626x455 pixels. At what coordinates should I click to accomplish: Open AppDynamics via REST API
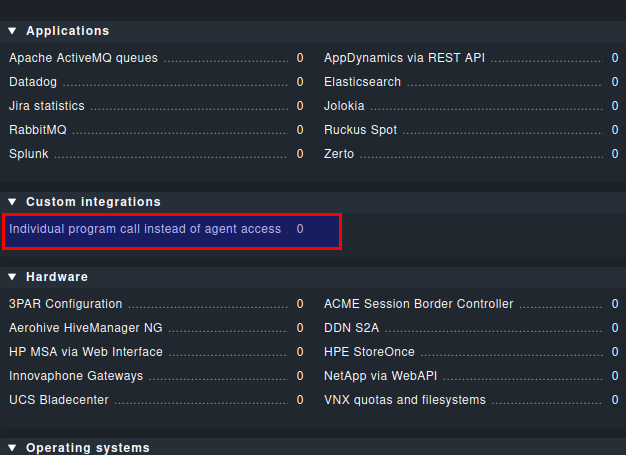[404, 58]
